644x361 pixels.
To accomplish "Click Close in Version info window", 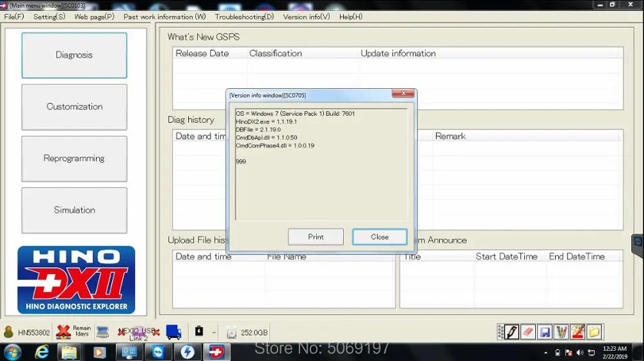I will click(x=380, y=237).
